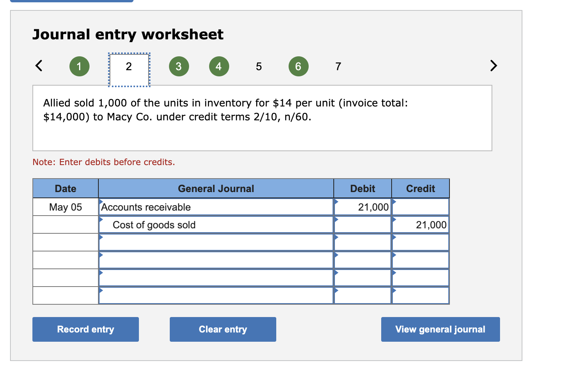Open journal entry step 3
The image size is (588, 388).
(179, 66)
